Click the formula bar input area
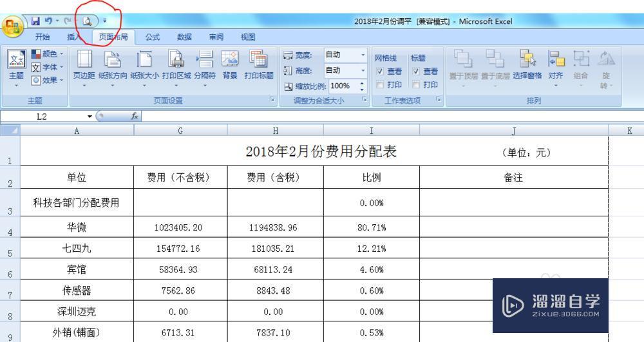The width and height of the screenshot is (644, 342). click(392, 117)
